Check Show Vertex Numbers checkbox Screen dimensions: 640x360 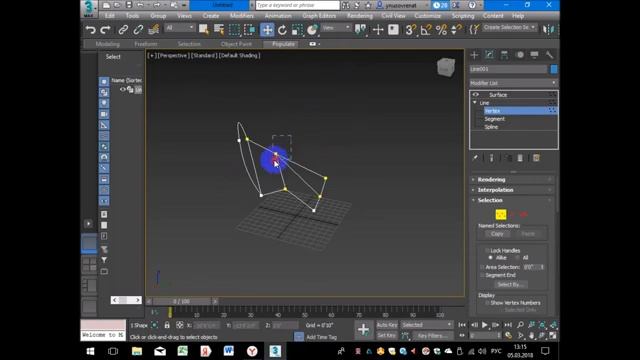click(x=487, y=303)
